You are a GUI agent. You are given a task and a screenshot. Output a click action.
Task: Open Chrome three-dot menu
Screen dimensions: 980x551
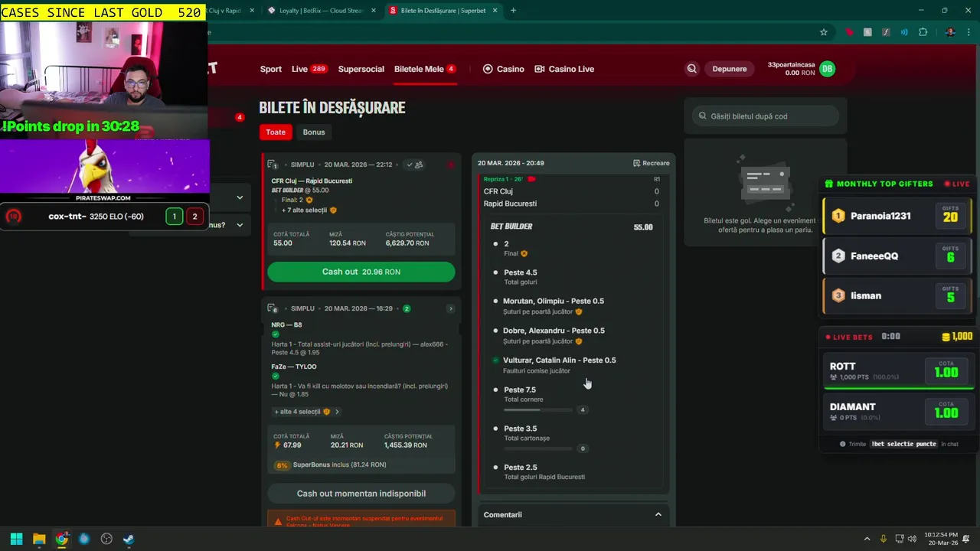click(967, 32)
